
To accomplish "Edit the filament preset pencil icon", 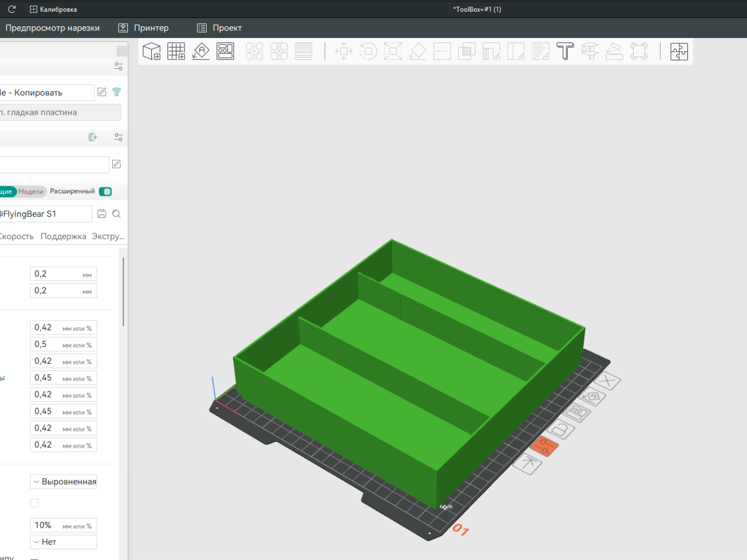I will (x=116, y=164).
